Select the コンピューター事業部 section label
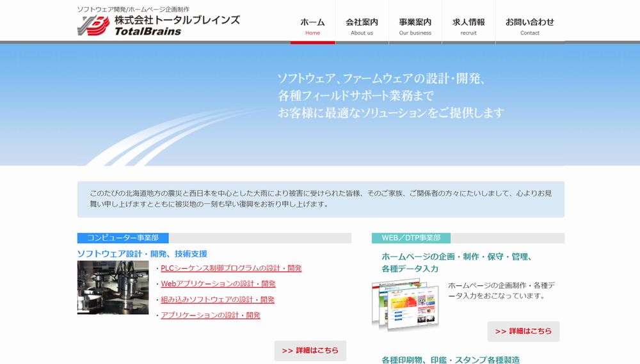The height and width of the screenshot is (364, 640). tap(123, 238)
